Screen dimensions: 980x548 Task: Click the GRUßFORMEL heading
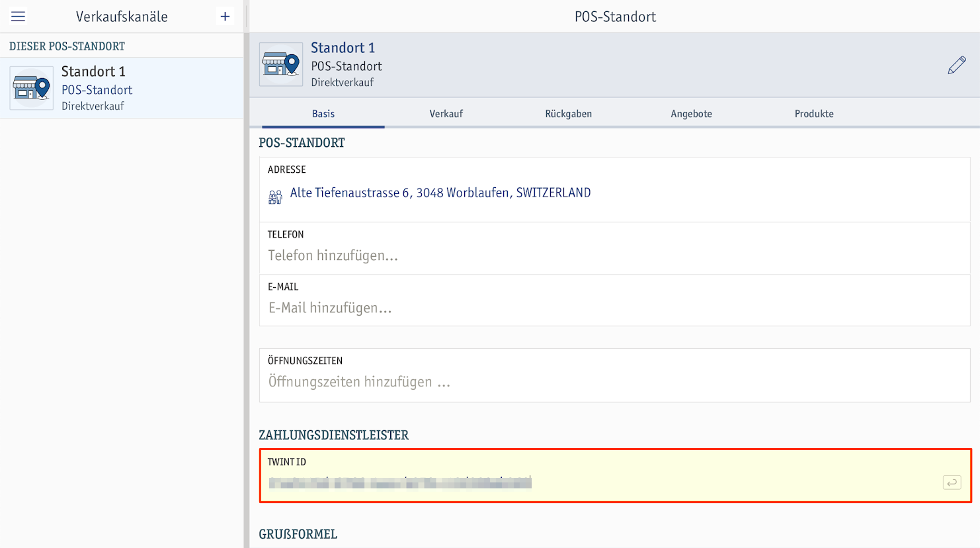tap(298, 534)
